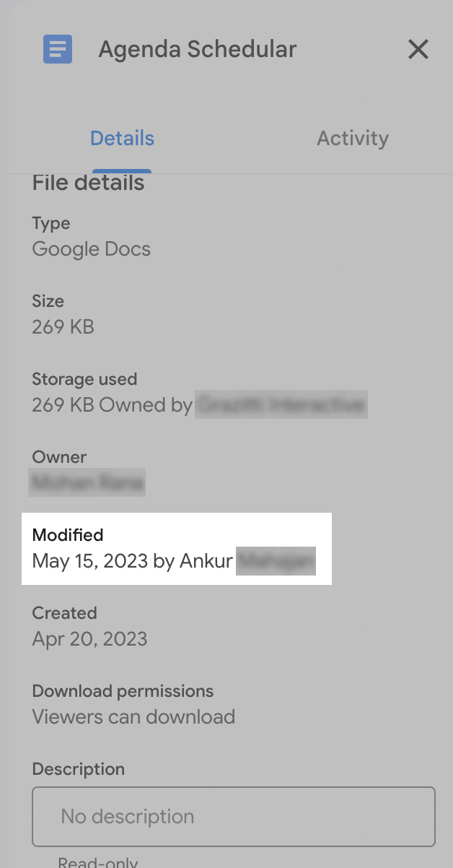453x868 pixels.
Task: Click the blurred storage owner organization name
Action: coord(281,405)
